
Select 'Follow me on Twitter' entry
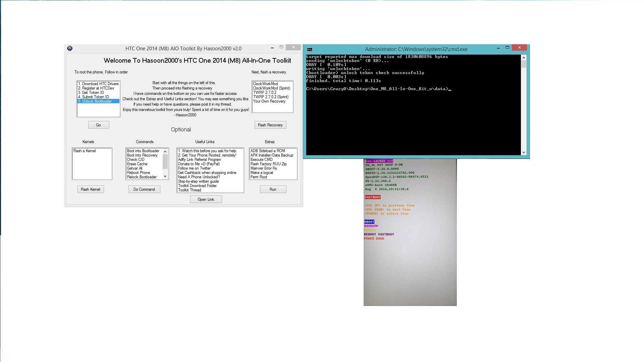click(x=210, y=168)
